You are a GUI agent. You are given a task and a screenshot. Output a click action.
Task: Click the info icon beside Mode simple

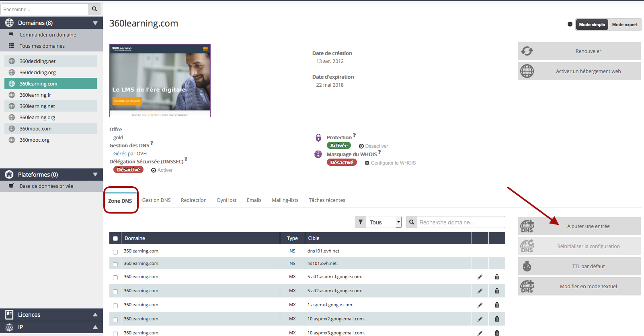click(x=570, y=24)
